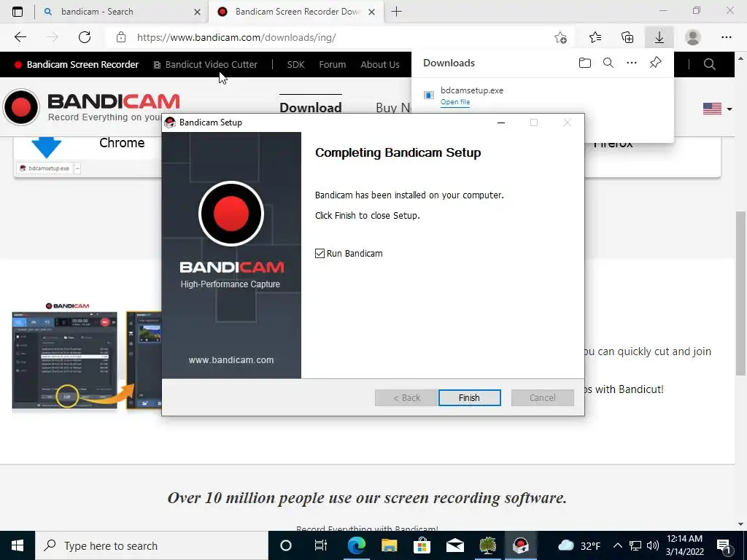747x560 pixels.
Task: Open the Edge profile avatar
Action: [693, 37]
